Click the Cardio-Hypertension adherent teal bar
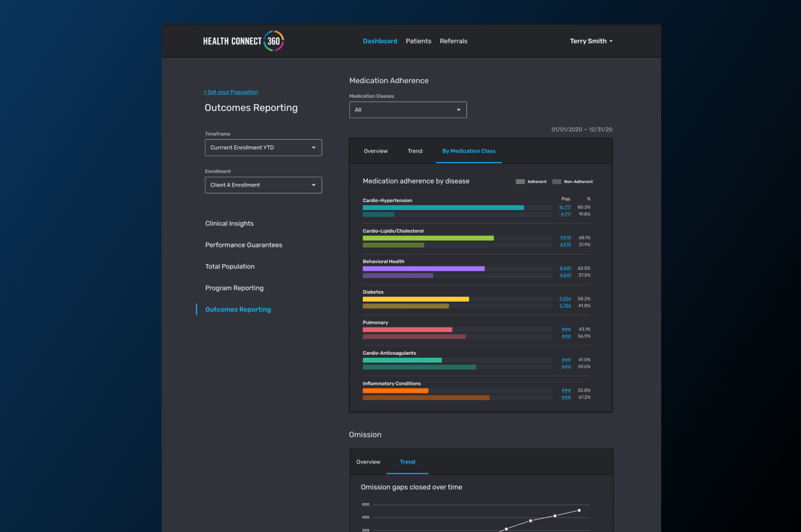The height and width of the screenshot is (532, 801). tap(443, 208)
